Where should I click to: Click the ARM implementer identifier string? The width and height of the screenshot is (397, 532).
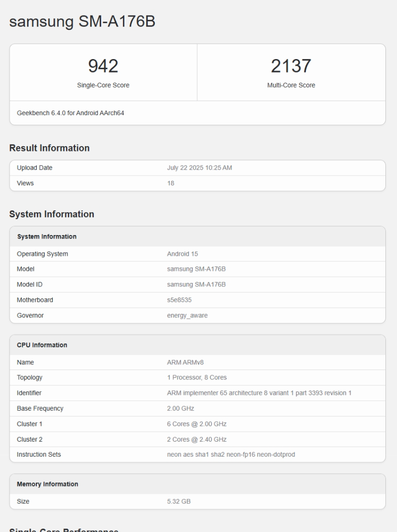(x=259, y=393)
